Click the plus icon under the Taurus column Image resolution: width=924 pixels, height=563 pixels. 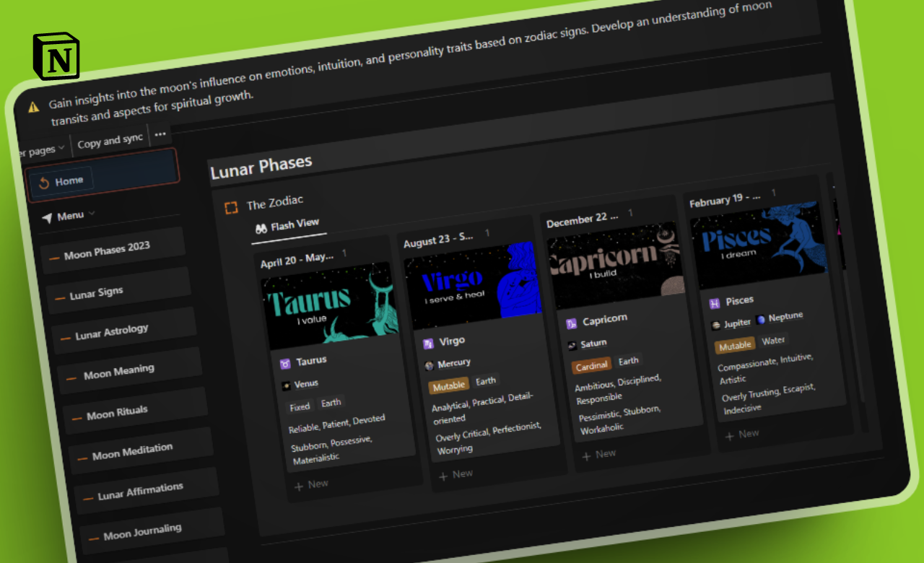(299, 487)
